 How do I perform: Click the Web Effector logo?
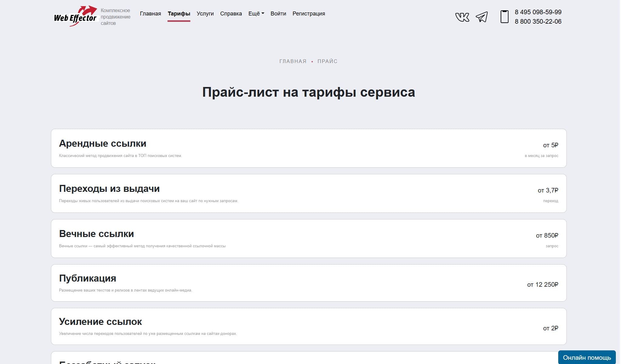76,16
